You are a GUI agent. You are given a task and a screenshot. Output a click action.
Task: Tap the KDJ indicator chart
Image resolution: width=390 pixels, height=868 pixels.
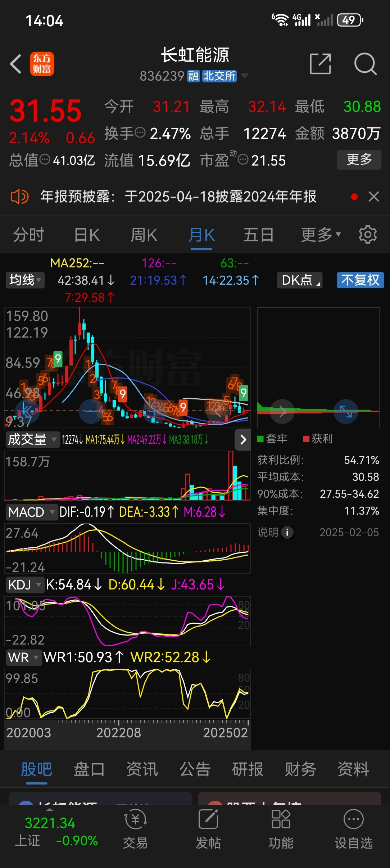(127, 621)
